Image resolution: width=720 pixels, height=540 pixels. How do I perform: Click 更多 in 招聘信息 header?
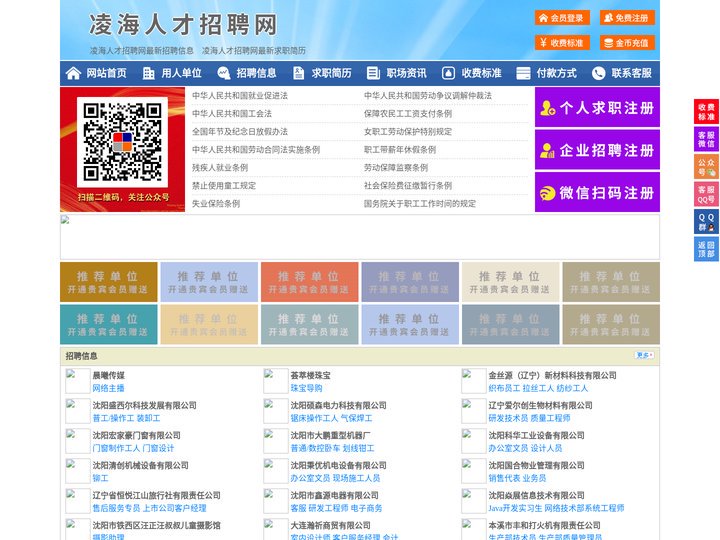(x=644, y=355)
